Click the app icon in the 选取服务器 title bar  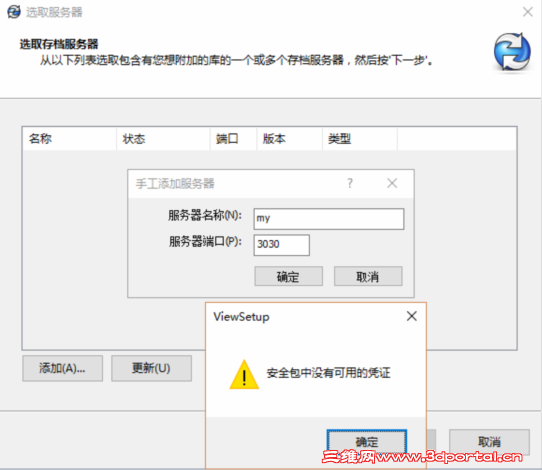(x=14, y=12)
